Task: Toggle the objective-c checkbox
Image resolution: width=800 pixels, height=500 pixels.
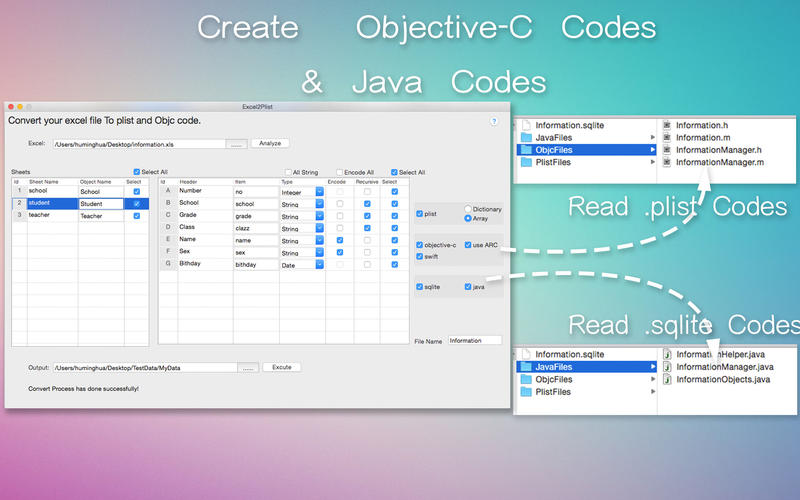Action: (419, 245)
